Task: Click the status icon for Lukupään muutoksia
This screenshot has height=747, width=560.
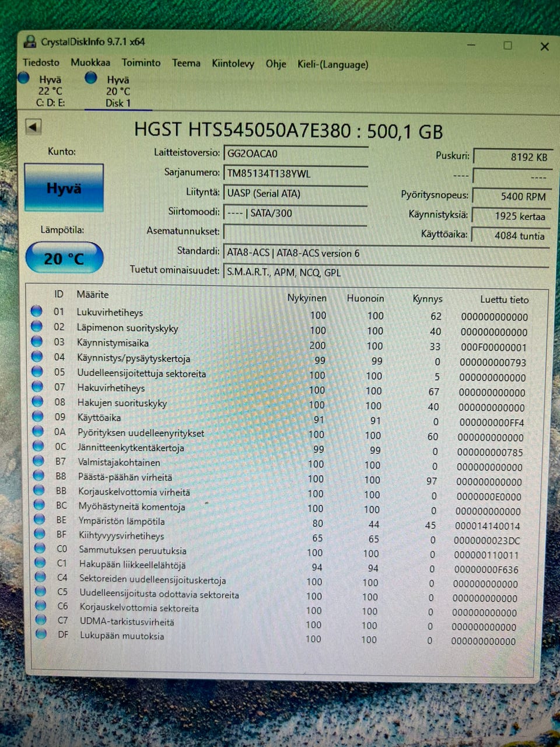Action: tap(41, 634)
